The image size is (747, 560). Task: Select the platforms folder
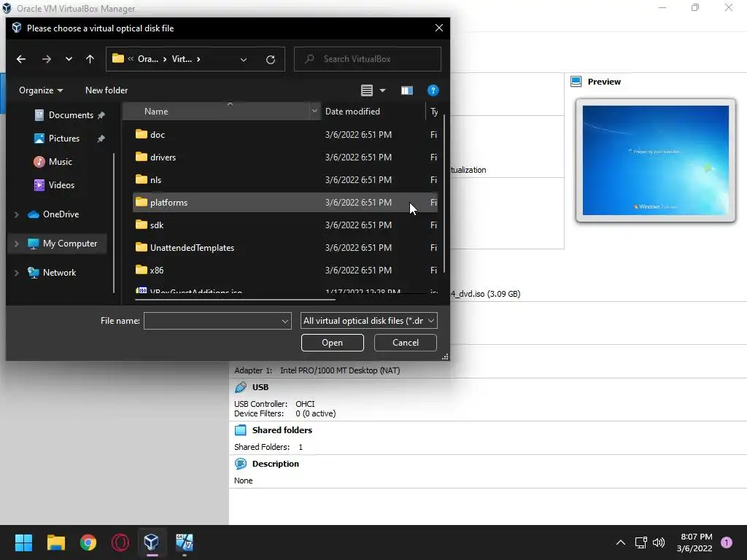[x=285, y=203]
